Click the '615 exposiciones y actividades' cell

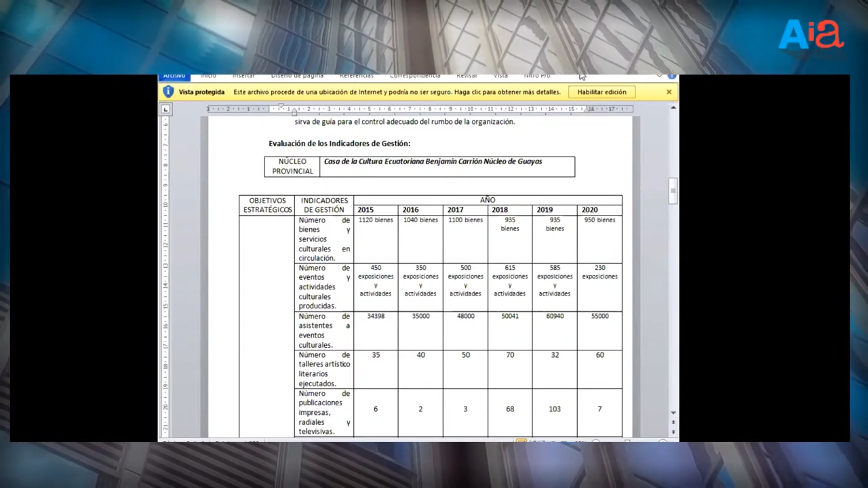tap(510, 287)
